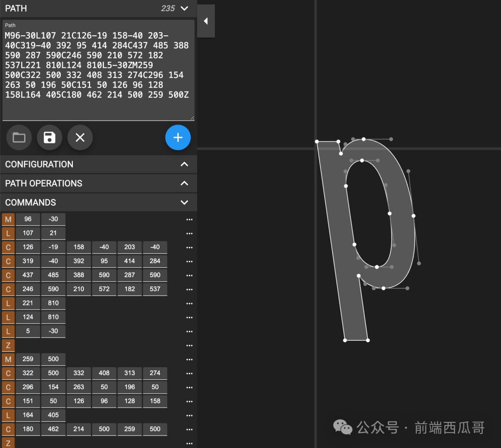Open the 235 dropdown in the PATH header
This screenshot has width=501, height=448.
pos(184,8)
